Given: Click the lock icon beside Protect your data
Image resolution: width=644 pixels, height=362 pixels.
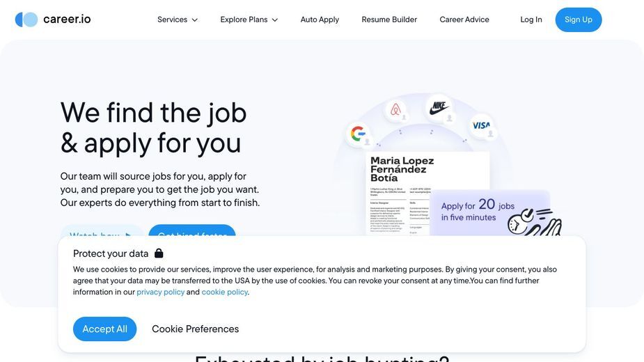Looking at the screenshot, I should tap(159, 253).
